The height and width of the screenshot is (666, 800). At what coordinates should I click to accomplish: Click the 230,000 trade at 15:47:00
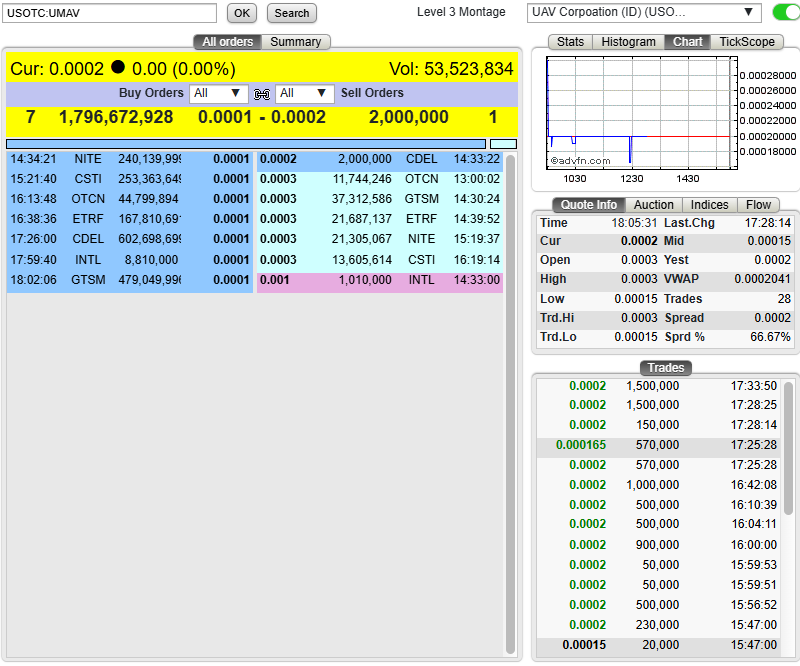pos(659,625)
